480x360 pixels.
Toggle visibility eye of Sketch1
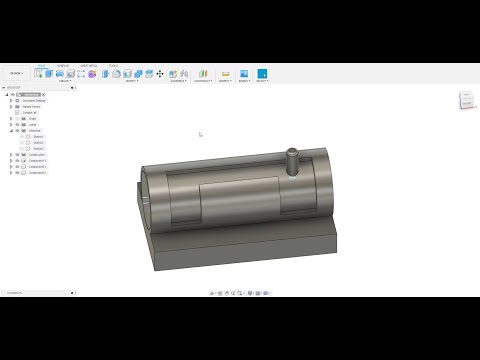point(22,137)
